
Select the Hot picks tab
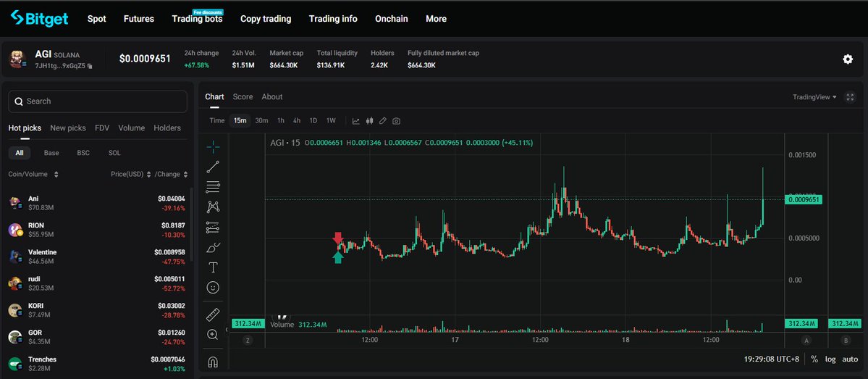coord(25,128)
